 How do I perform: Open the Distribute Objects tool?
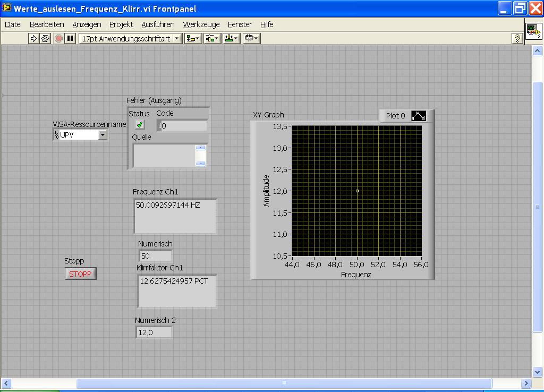[x=212, y=38]
